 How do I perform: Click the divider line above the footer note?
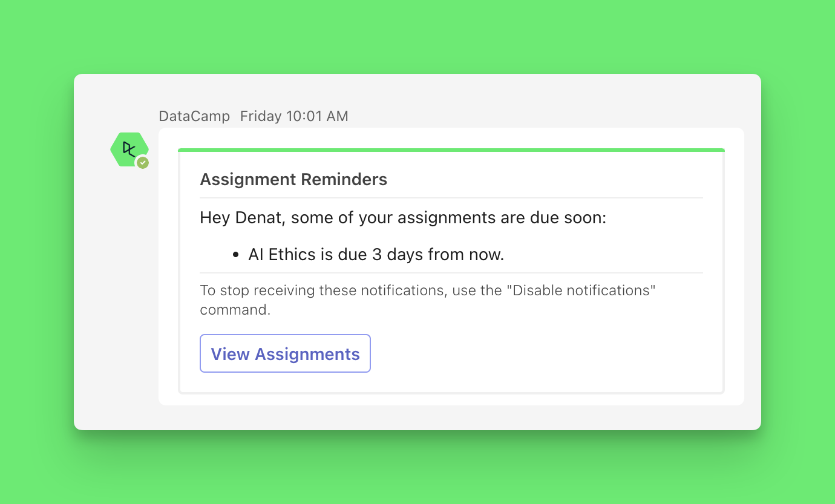451,273
